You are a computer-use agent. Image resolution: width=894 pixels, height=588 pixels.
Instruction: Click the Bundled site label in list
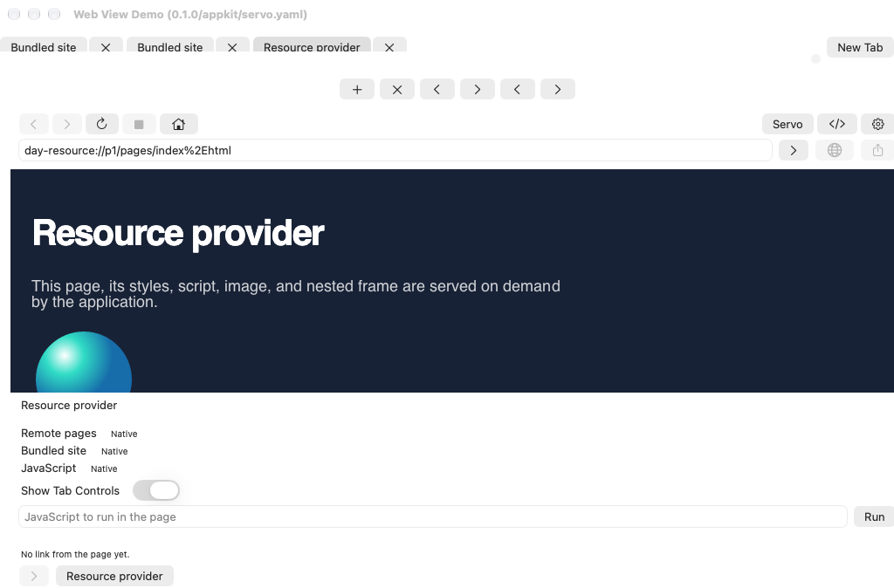(53, 450)
